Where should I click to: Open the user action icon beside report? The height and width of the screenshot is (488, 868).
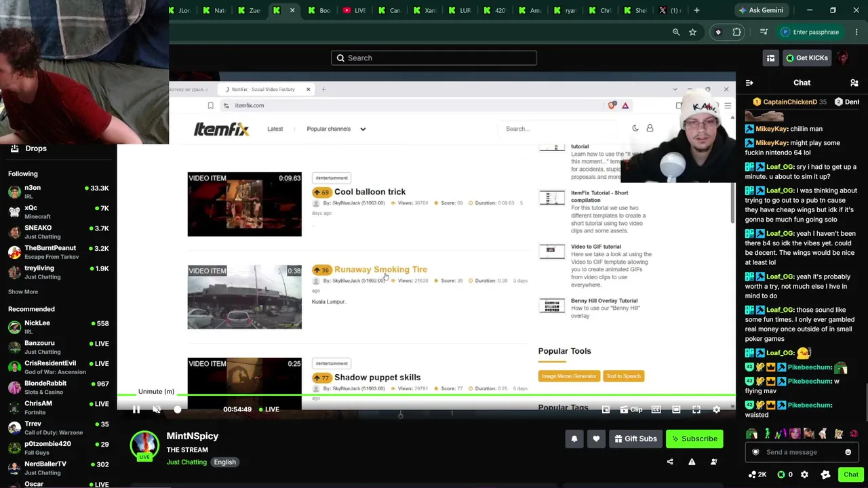(713, 462)
